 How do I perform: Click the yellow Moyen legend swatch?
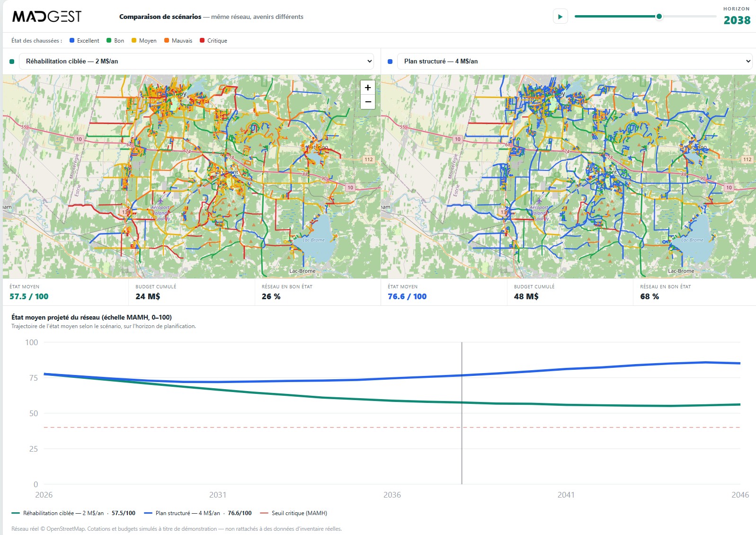tap(134, 41)
